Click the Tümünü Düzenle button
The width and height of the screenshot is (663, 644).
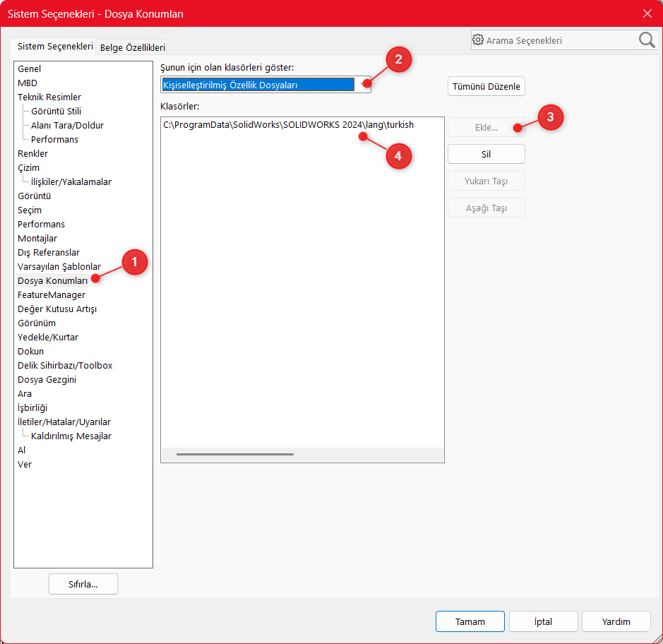click(486, 86)
